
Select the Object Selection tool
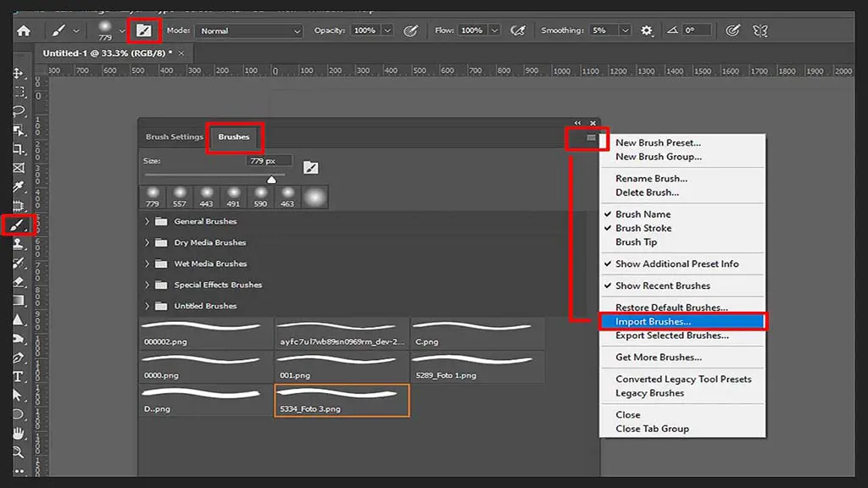coord(19,130)
